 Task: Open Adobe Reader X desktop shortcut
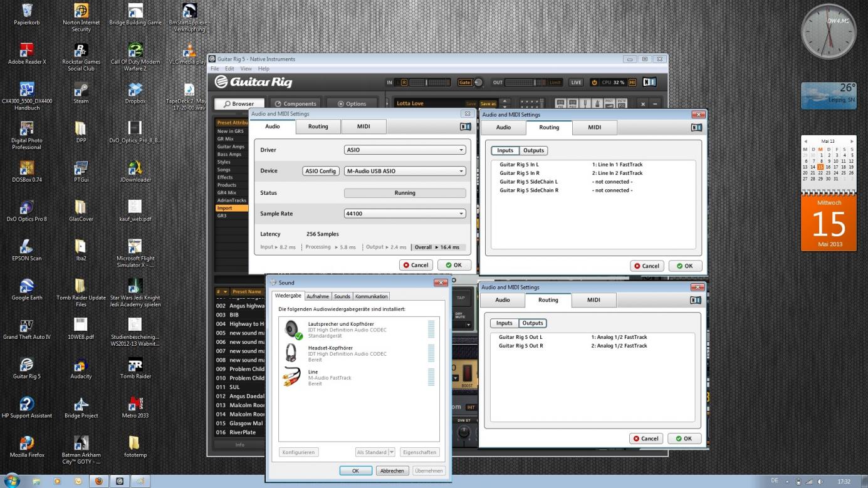pyautogui.click(x=27, y=54)
